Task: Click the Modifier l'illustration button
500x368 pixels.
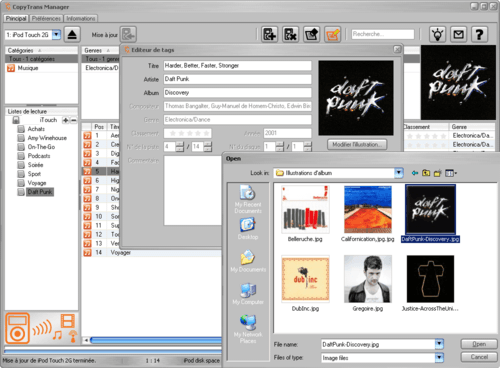Action: tap(357, 145)
